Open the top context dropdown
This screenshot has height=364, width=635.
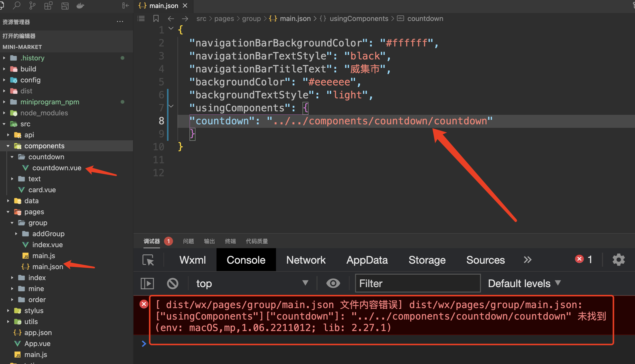pos(251,284)
